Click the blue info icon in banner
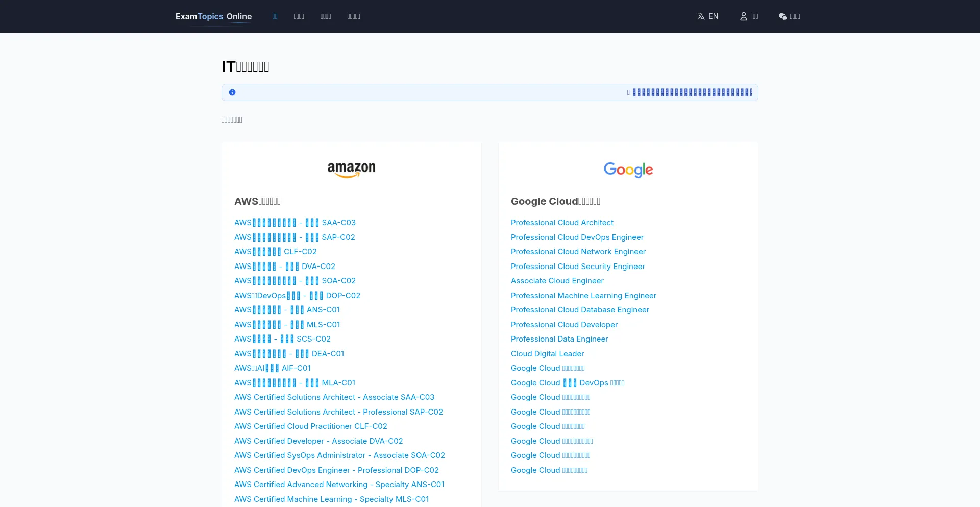The image size is (980, 507). tap(232, 92)
